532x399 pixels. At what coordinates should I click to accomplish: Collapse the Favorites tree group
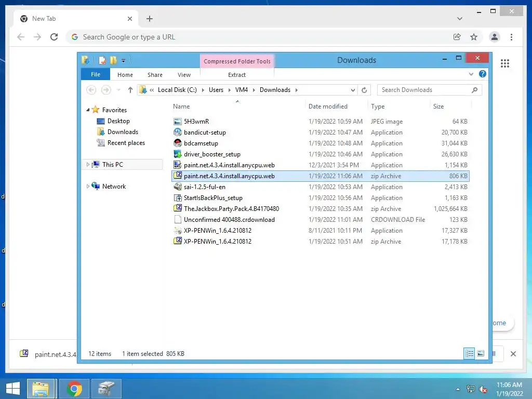pos(88,110)
